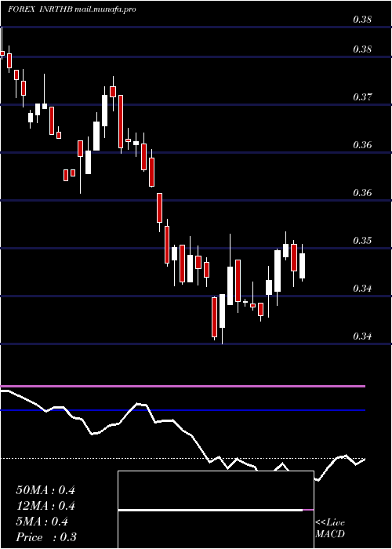This screenshot has width=392, height=549.
Task: Click inside the white-bordered MACD box
Action: coord(216,510)
